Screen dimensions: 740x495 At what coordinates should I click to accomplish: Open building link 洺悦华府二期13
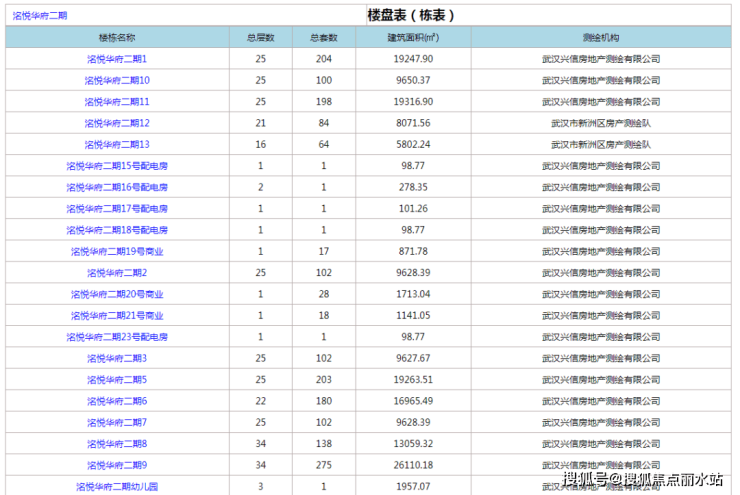coord(117,144)
